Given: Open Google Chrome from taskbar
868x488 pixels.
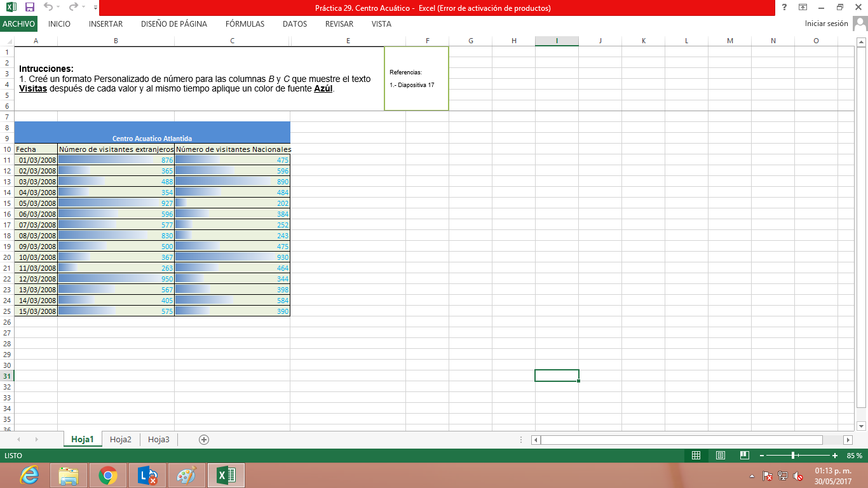Looking at the screenshot, I should (x=107, y=475).
